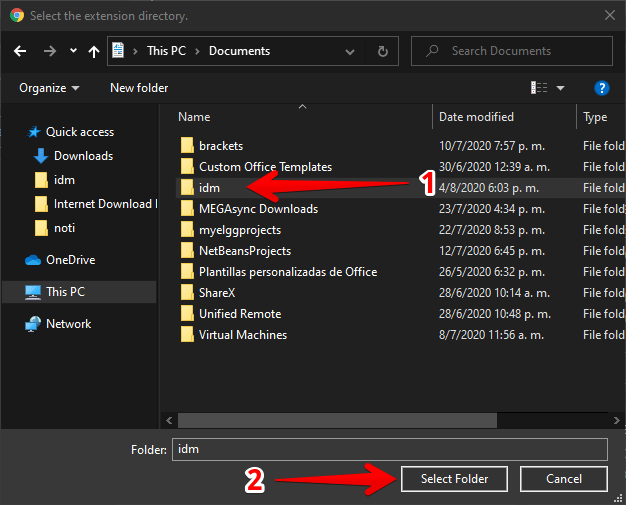Select the myelggprojects folder
This screenshot has height=505, width=626.
click(240, 230)
